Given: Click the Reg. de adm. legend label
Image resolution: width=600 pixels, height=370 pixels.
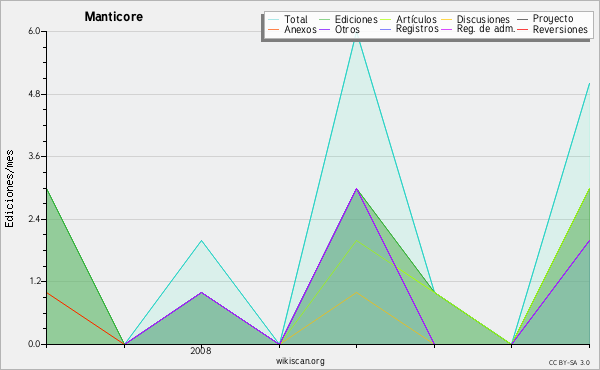Looking at the screenshot, I should click(486, 29).
